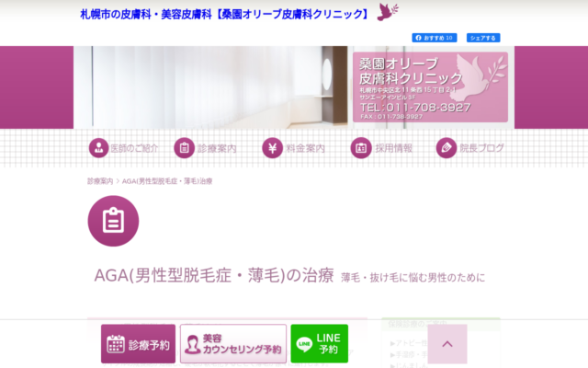This screenshot has height=368, width=588.
Task: Click the clinic banner with phone number
Action: (x=430, y=87)
